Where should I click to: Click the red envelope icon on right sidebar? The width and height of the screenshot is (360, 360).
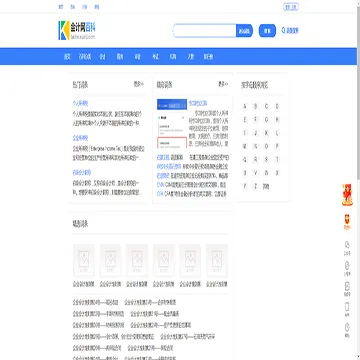347,222
